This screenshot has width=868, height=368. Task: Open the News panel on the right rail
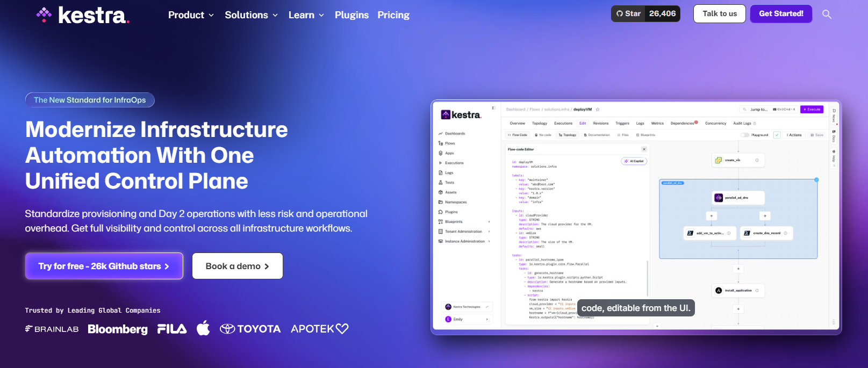[x=834, y=116]
